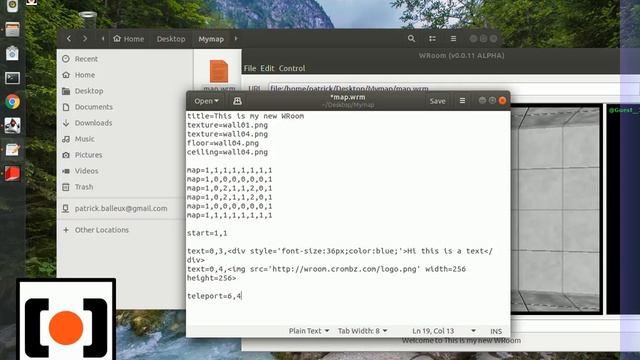Click the line 'start=1,1' in editor
The height and width of the screenshot is (360, 640).
pyautogui.click(x=207, y=233)
